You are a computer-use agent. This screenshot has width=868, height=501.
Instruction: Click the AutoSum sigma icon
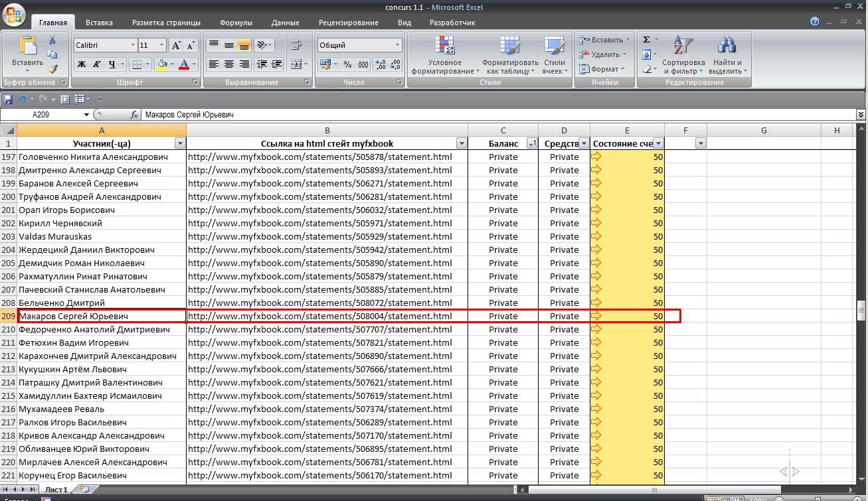pyautogui.click(x=646, y=40)
